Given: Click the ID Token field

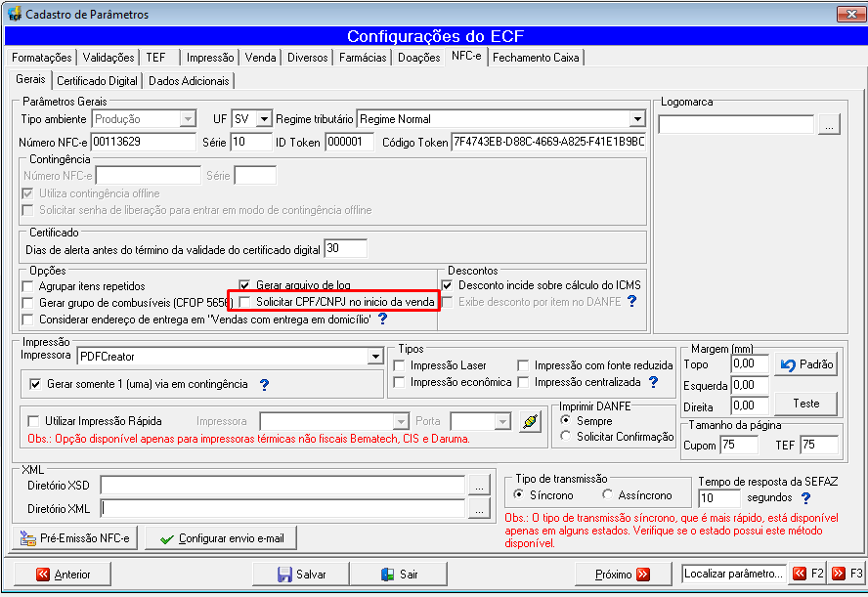Looking at the screenshot, I should pyautogui.click(x=349, y=142).
